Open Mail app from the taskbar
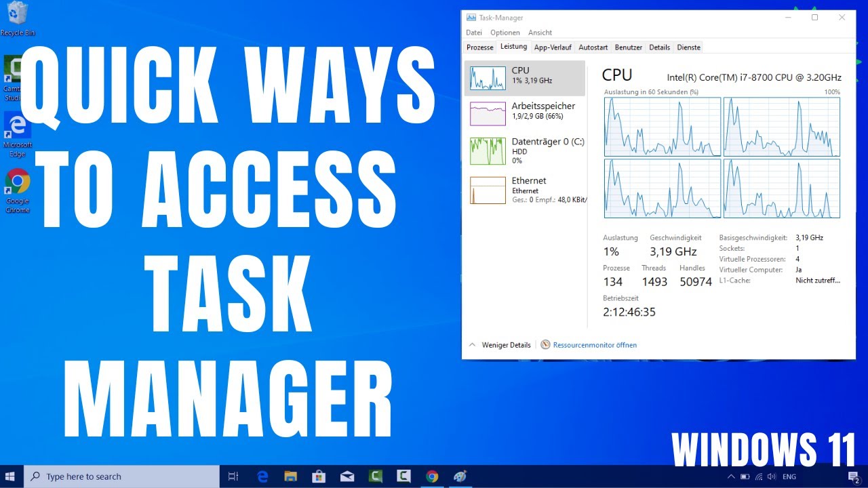868x488 pixels. click(347, 476)
